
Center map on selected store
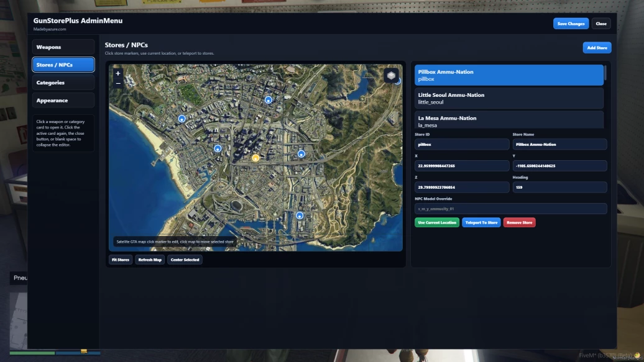coord(185,260)
